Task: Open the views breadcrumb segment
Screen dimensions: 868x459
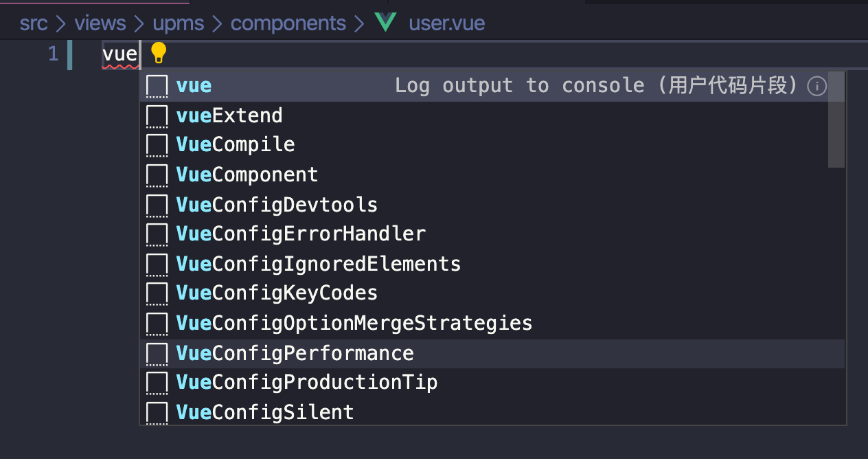Action: click(100, 23)
